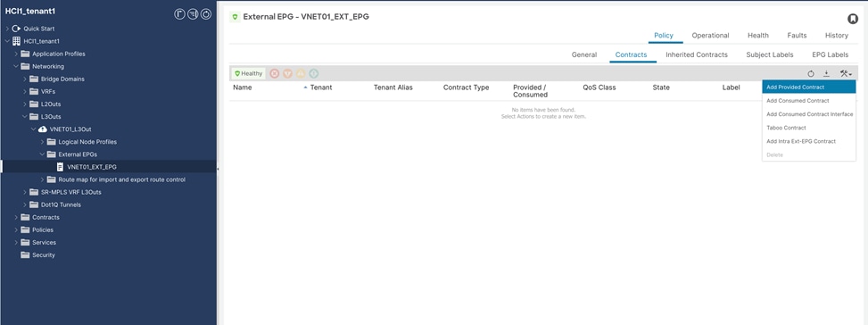Screen dimensions: 868x325
Task: Click the VNET01_EXT_EPG document icon
Action: pyautogui.click(x=61, y=167)
